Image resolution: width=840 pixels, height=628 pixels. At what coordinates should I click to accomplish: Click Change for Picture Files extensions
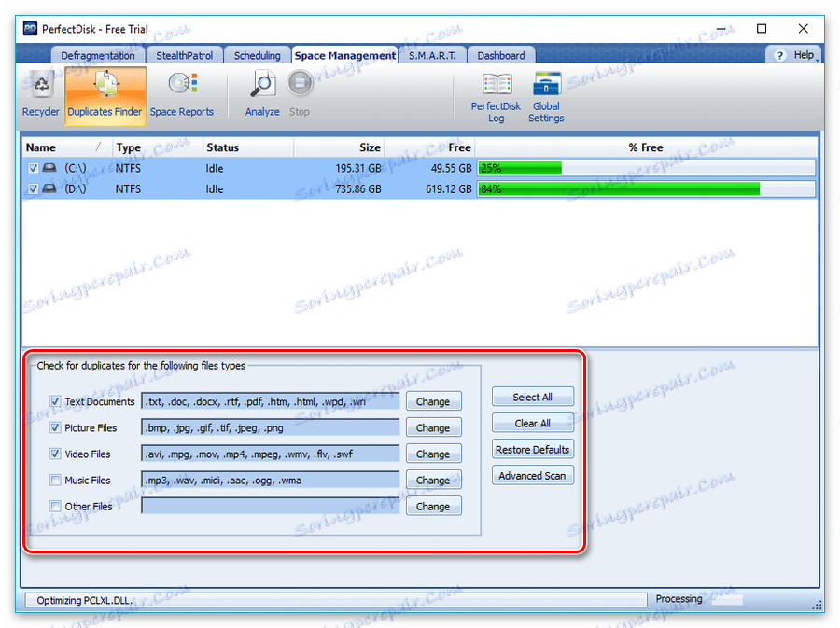(x=433, y=427)
